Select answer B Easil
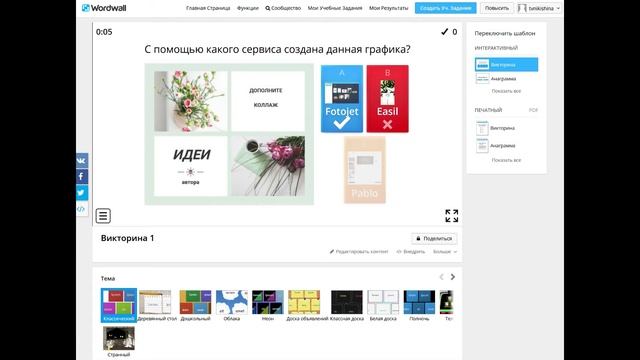Screen dimensions: 640x360 coord(387,99)
